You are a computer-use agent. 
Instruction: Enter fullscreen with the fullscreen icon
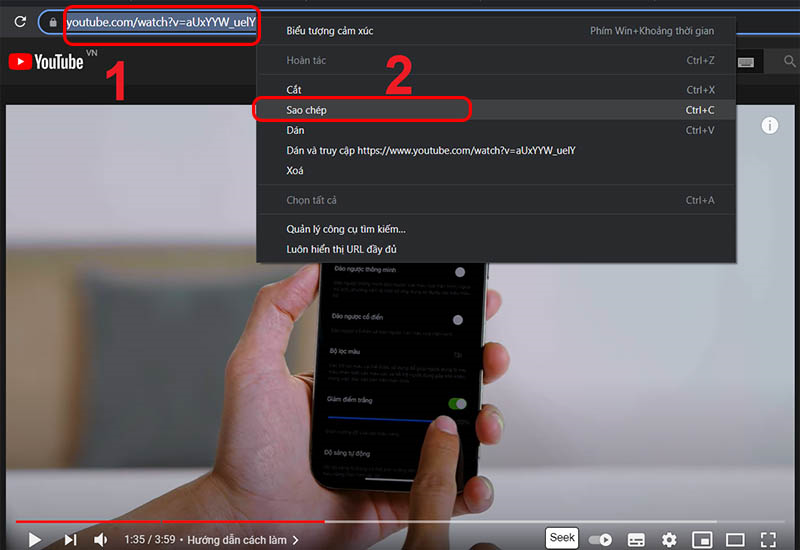(768, 539)
